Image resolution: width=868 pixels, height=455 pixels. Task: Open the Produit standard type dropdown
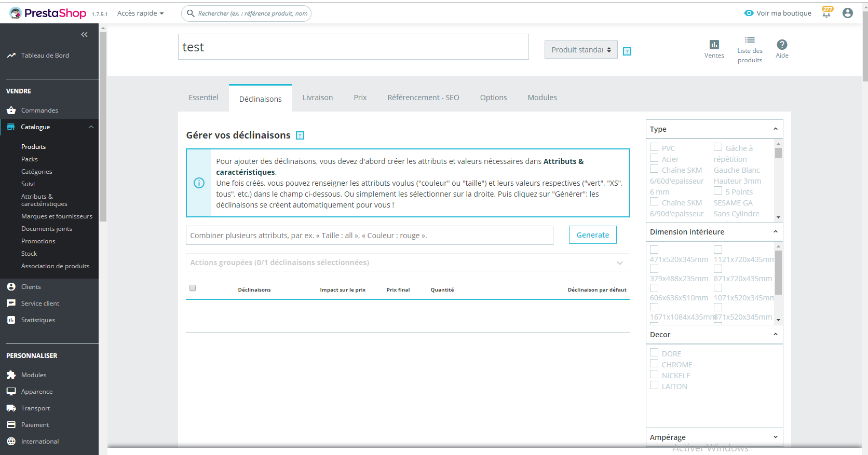tap(581, 50)
